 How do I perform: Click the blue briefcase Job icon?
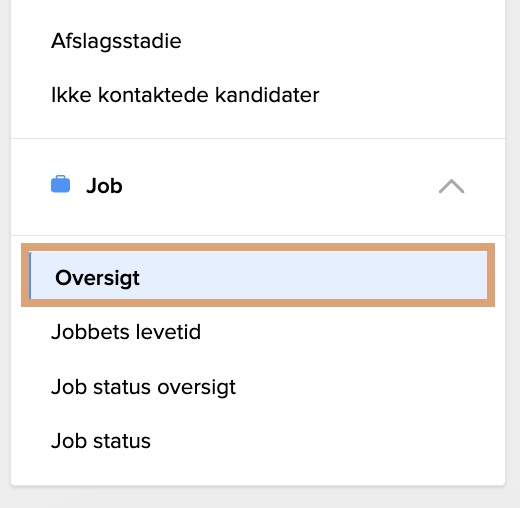click(60, 184)
